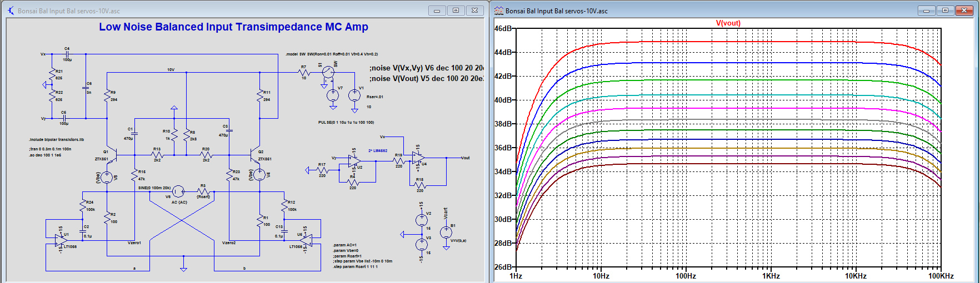Click the Vzero1 net label
980x283 pixels.
tap(135, 243)
